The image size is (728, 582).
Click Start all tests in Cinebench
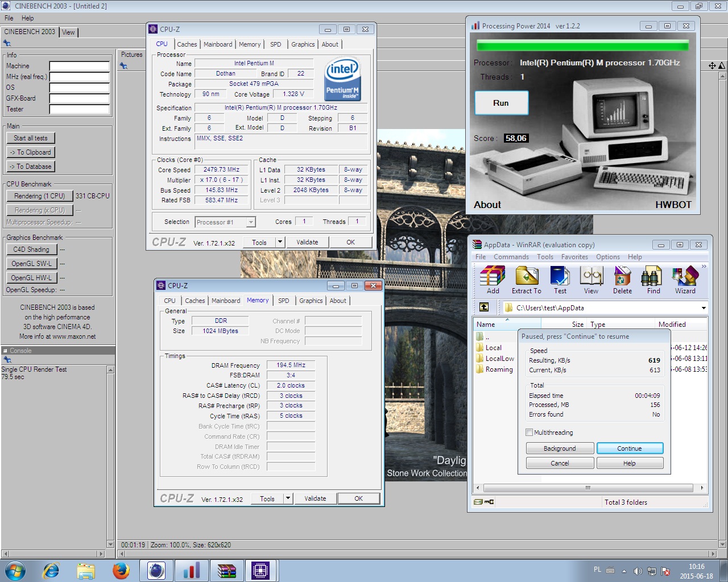pos(31,138)
